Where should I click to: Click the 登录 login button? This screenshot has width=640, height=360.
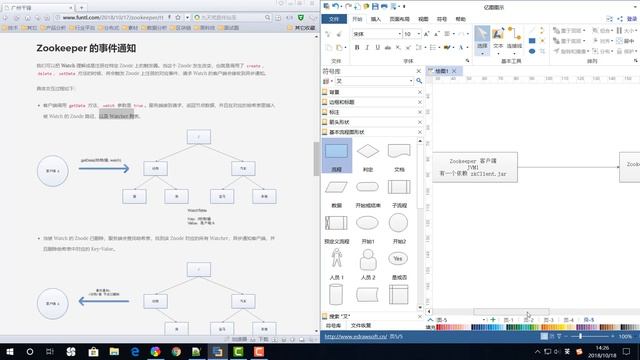(632, 19)
